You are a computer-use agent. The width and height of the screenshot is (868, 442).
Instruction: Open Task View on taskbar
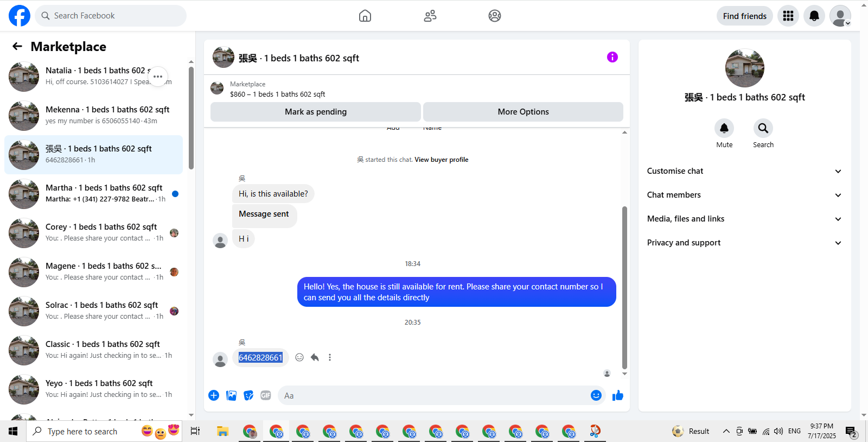tap(195, 431)
